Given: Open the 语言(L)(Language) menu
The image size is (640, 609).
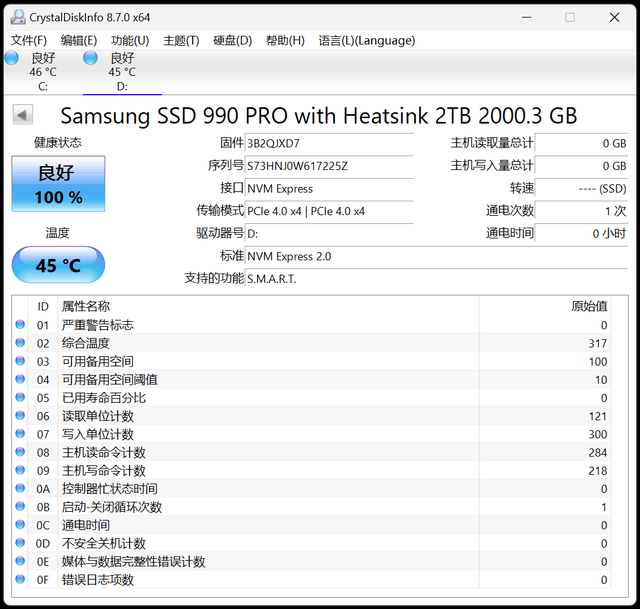Looking at the screenshot, I should (366, 41).
